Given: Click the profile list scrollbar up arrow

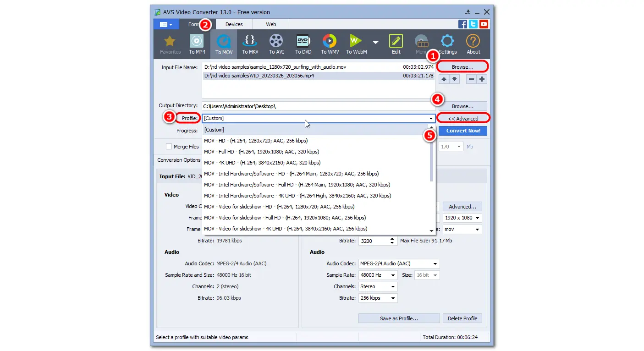Looking at the screenshot, I should click(431, 128).
